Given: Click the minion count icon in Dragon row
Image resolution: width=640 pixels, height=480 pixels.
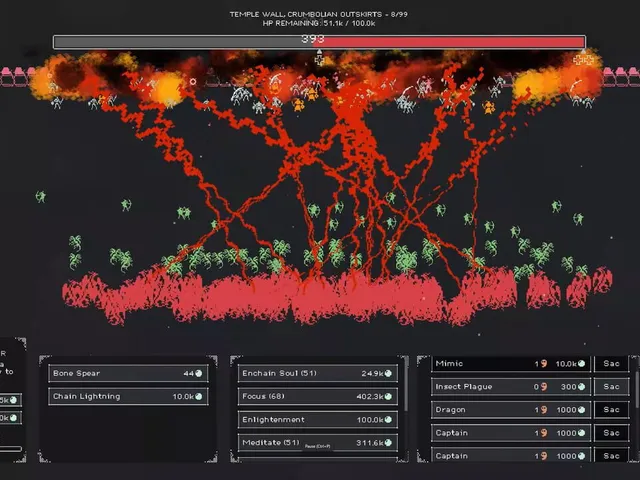Looking at the screenshot, I should (x=544, y=410).
